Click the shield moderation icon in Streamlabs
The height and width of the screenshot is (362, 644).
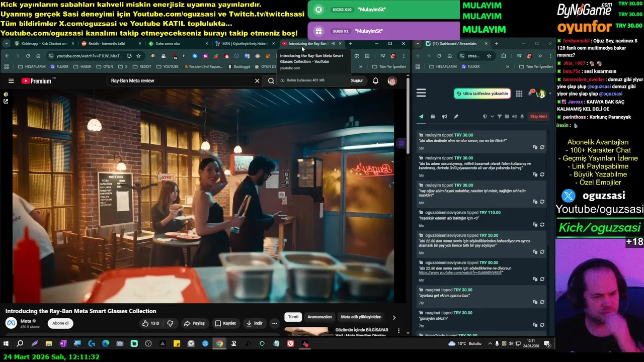[x=485, y=117]
